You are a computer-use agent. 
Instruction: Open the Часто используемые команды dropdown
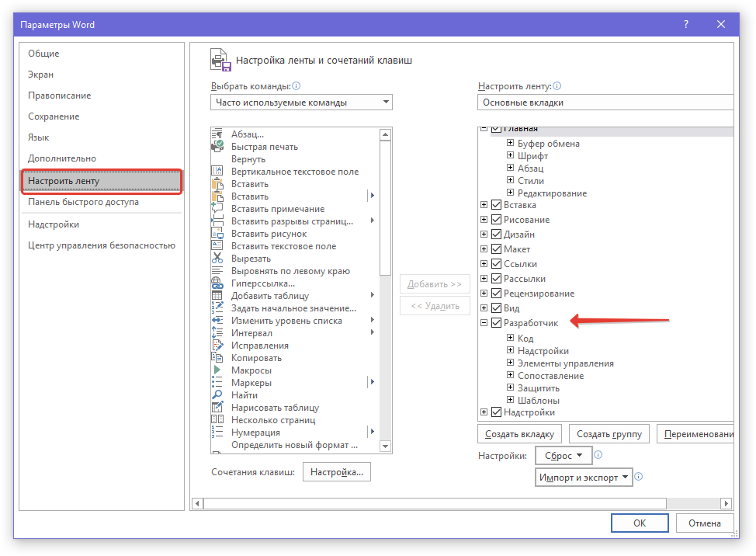point(301,103)
